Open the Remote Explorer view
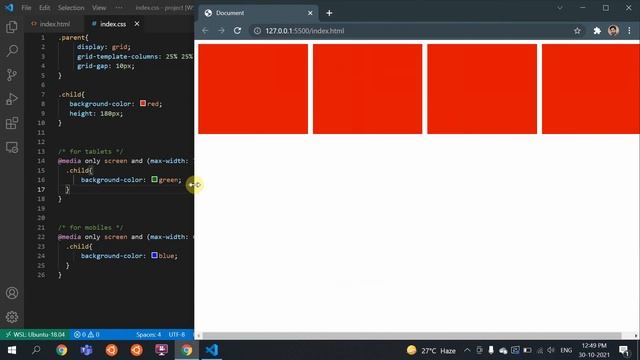The image size is (640, 360). point(12,147)
